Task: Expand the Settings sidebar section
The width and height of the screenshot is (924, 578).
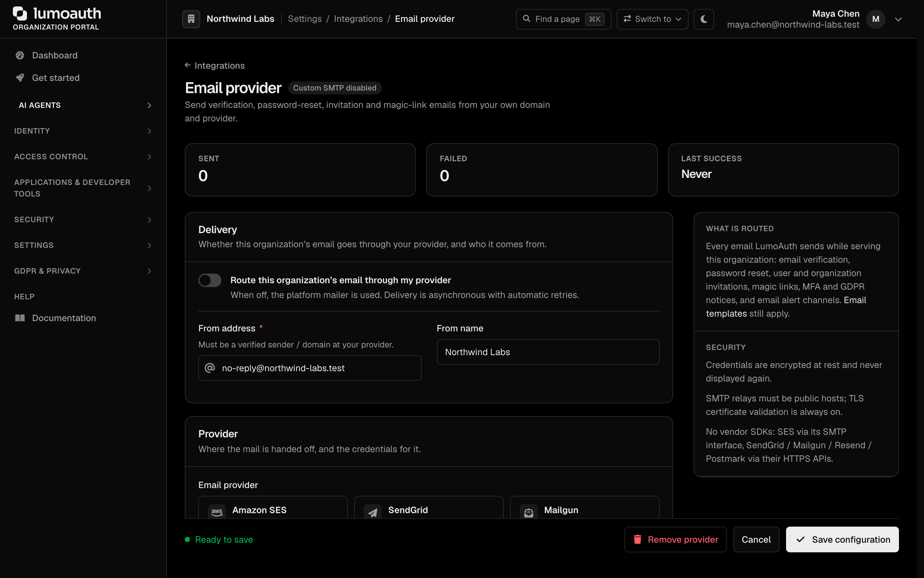Action: 83,245
